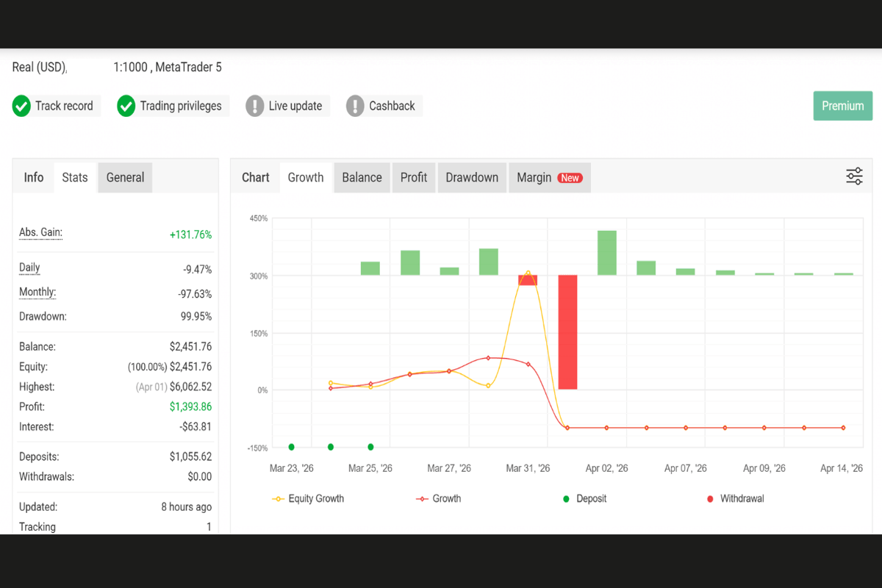Click the Monthly stat label
Viewport: 882px width, 588px height.
click(37, 292)
